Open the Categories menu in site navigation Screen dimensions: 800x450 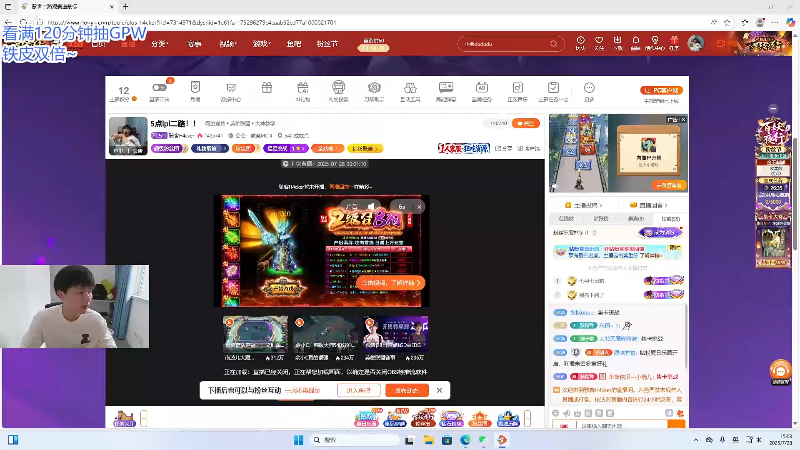(160, 44)
